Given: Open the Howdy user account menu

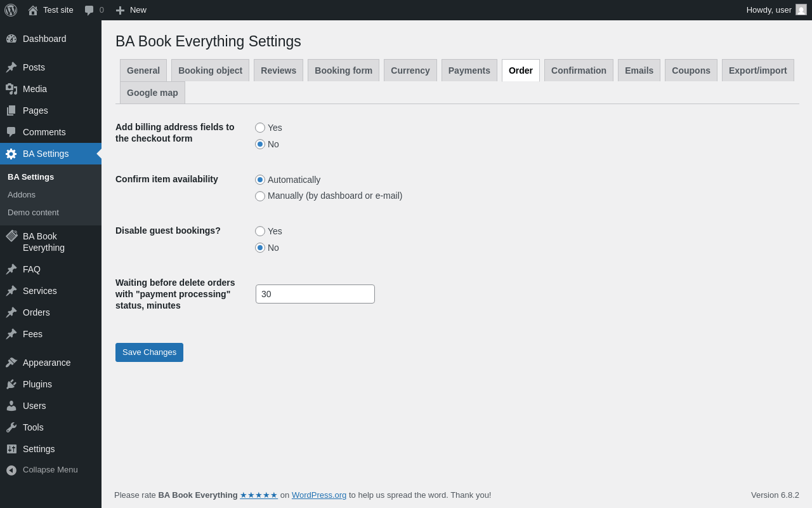Looking at the screenshot, I should click(776, 10).
